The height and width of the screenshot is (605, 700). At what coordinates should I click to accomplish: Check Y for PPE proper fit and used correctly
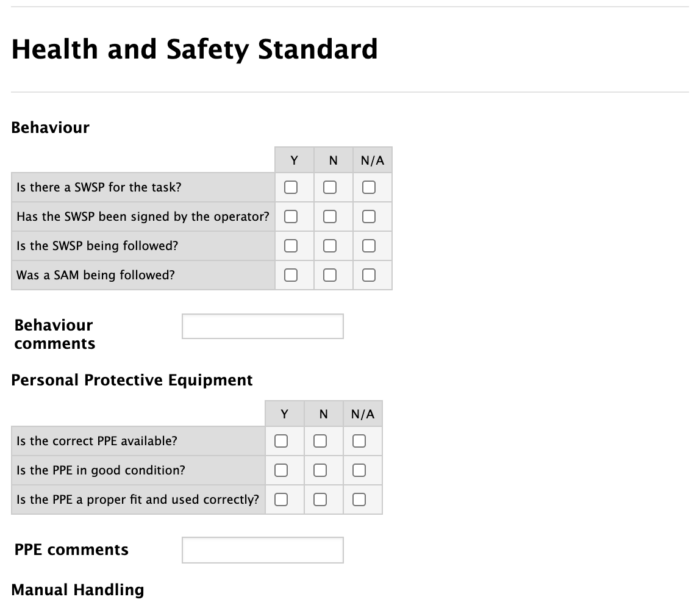click(x=281, y=499)
